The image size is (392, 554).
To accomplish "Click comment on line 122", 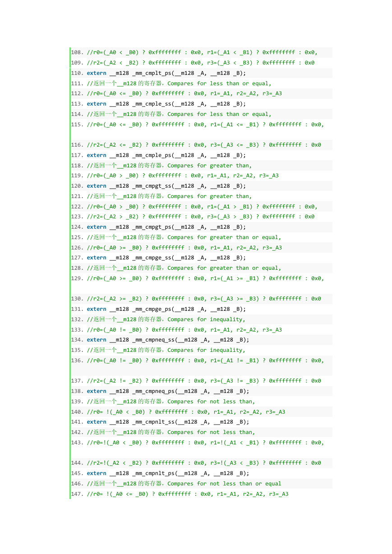I will (x=203, y=207).
